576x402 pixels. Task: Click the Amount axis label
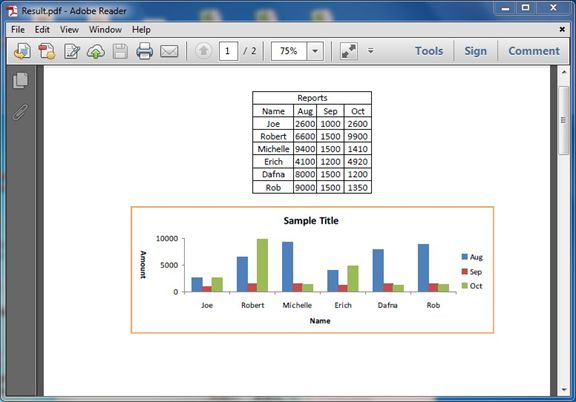pos(143,265)
